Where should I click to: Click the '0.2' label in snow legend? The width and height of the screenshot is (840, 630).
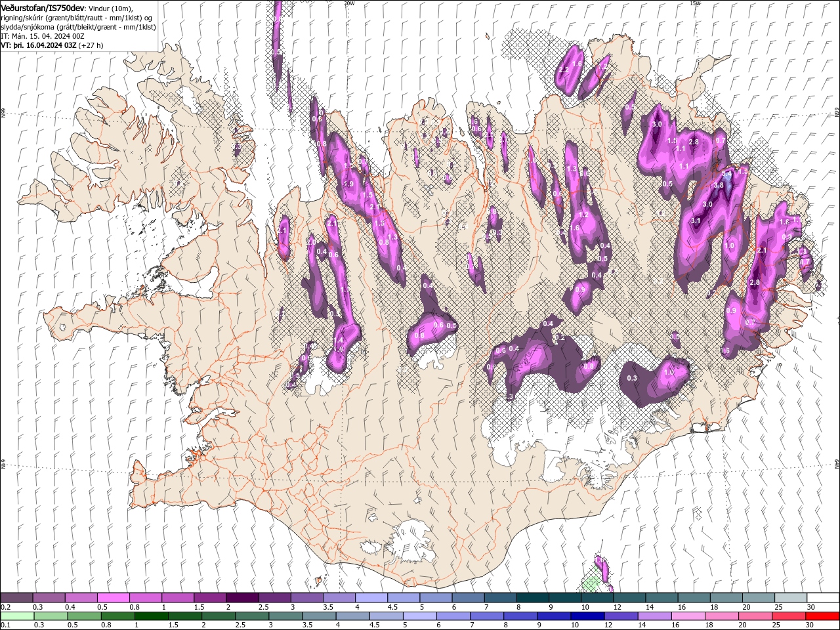5,607
